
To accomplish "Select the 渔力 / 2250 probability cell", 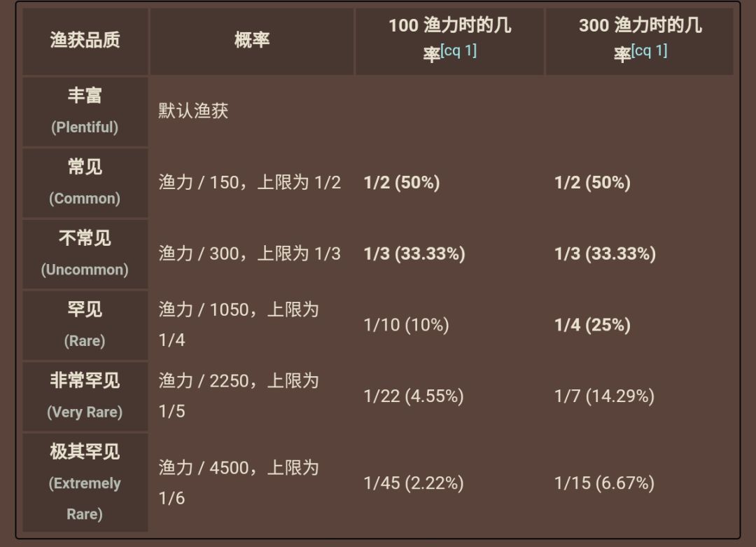I will pos(238,396).
